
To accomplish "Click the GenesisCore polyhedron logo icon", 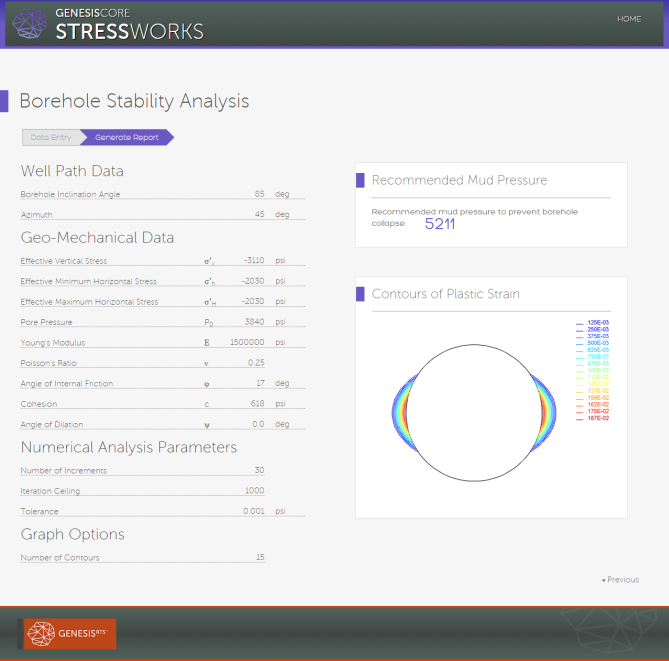I will pyautogui.click(x=30, y=23).
